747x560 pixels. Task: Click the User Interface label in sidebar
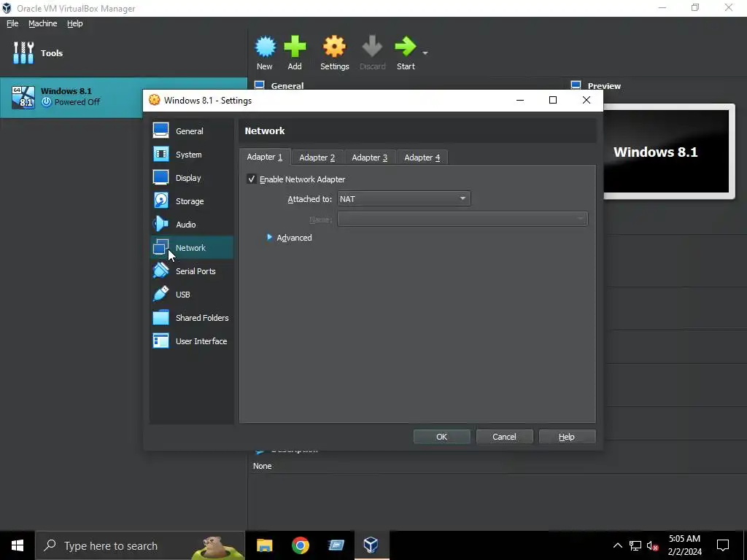tap(201, 341)
